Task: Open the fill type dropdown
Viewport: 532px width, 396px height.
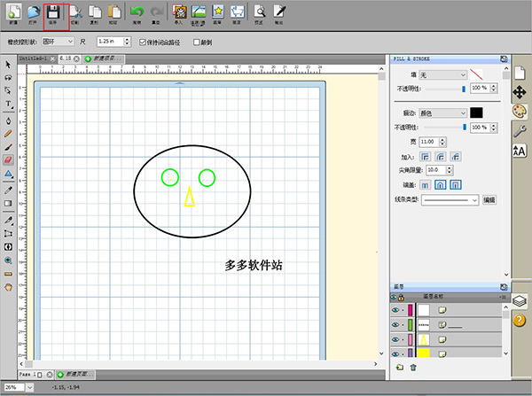Action: [x=443, y=74]
